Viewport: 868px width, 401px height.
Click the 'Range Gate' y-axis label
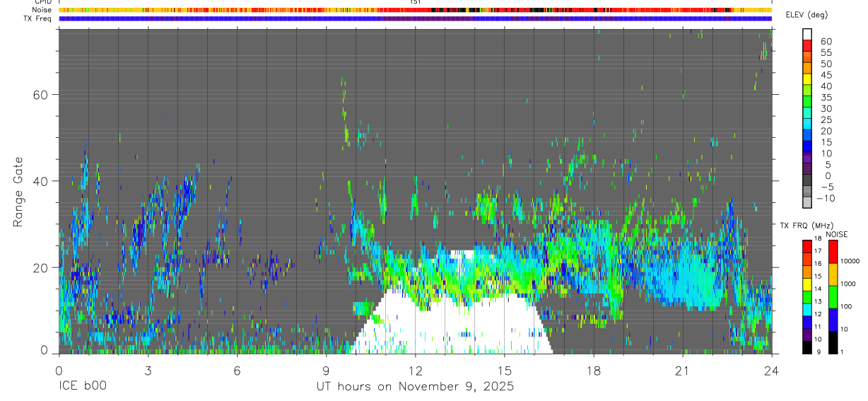click(19, 192)
